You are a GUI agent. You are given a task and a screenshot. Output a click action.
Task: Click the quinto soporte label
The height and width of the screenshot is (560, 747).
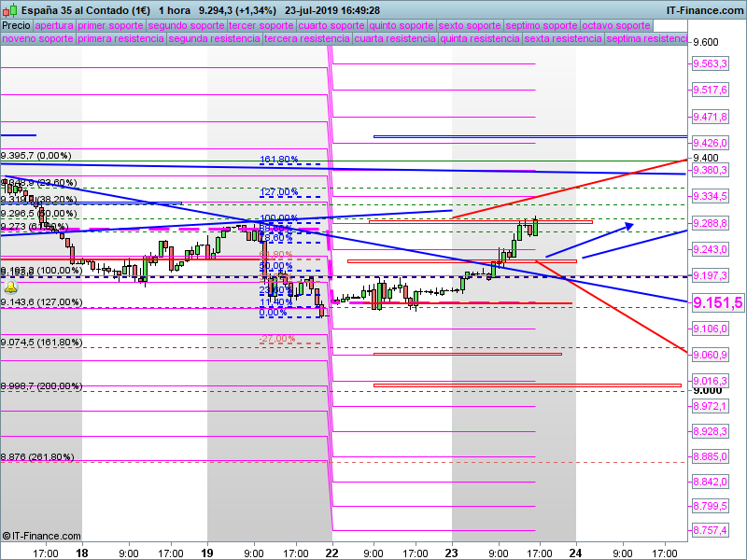tap(402, 25)
